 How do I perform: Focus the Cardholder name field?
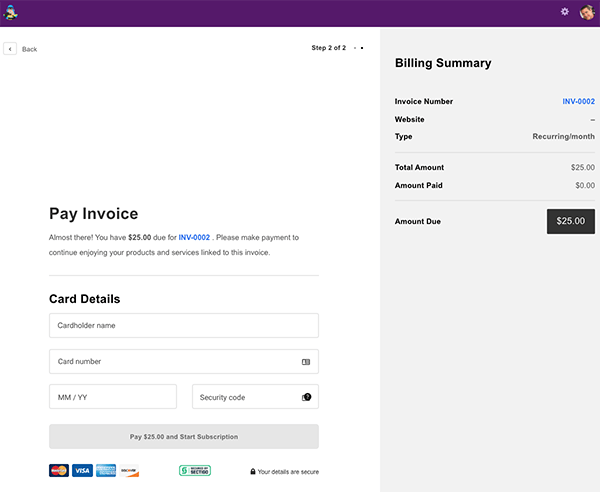[x=183, y=325]
